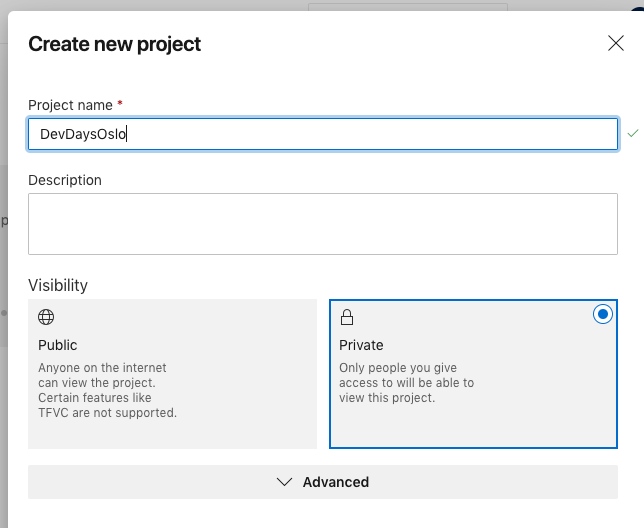
Task: Click the chevron arrow beside Advanced
Action: [x=283, y=482]
